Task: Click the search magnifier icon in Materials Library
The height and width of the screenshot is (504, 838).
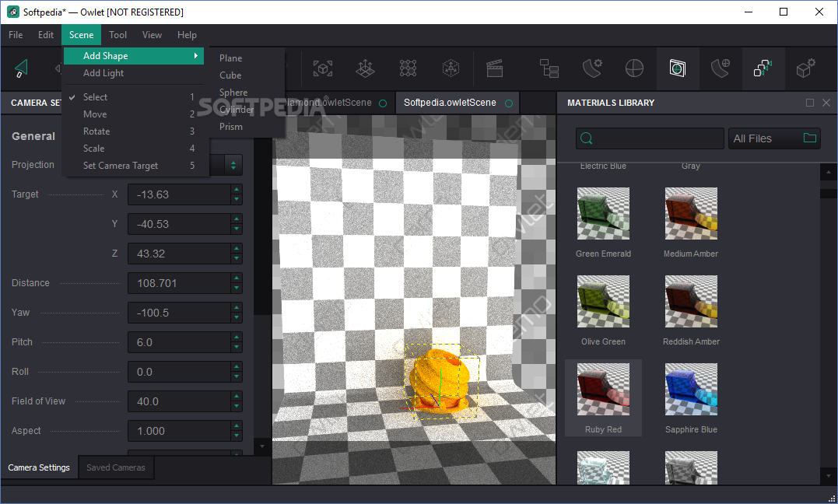Action: [586, 138]
